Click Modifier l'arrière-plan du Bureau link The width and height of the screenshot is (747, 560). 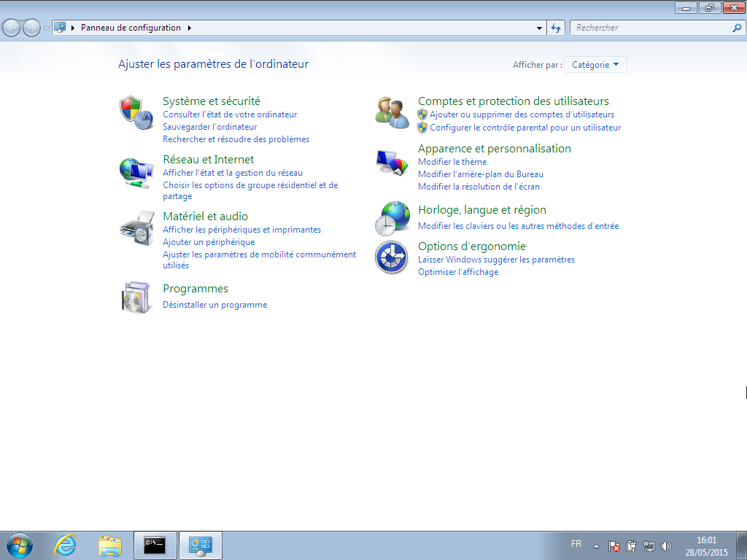click(480, 174)
